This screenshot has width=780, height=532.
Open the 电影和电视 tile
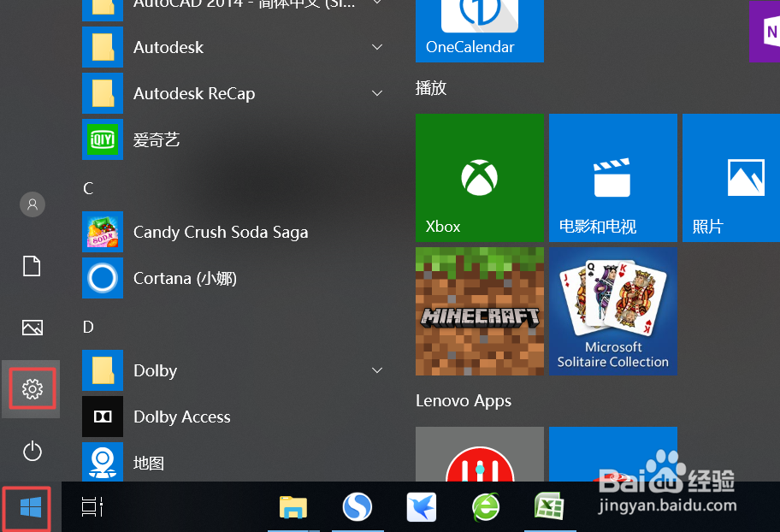[613, 178]
